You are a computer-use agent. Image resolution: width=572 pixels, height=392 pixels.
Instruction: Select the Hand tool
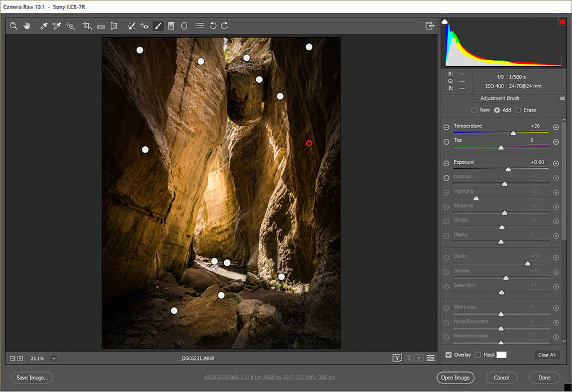tap(27, 26)
